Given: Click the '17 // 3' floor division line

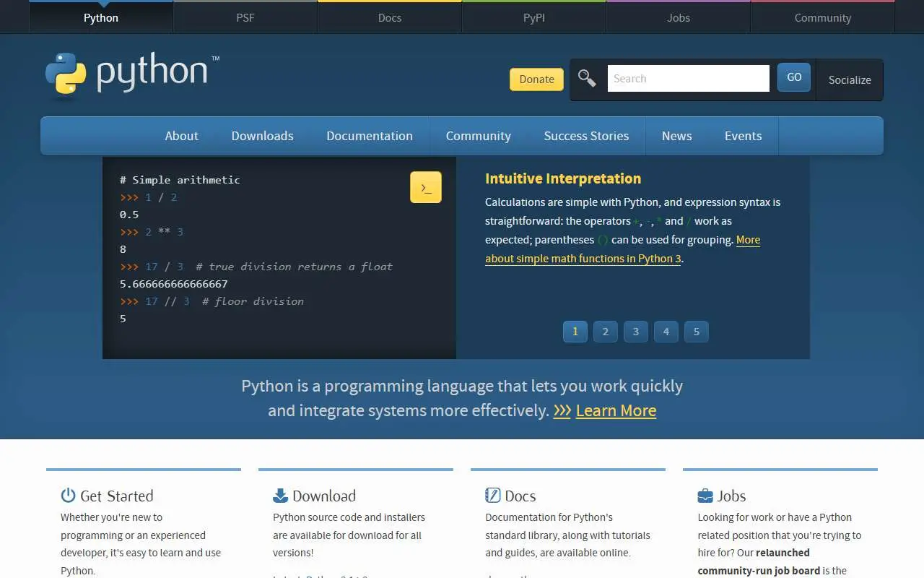Looking at the screenshot, I should pyautogui.click(x=212, y=301).
